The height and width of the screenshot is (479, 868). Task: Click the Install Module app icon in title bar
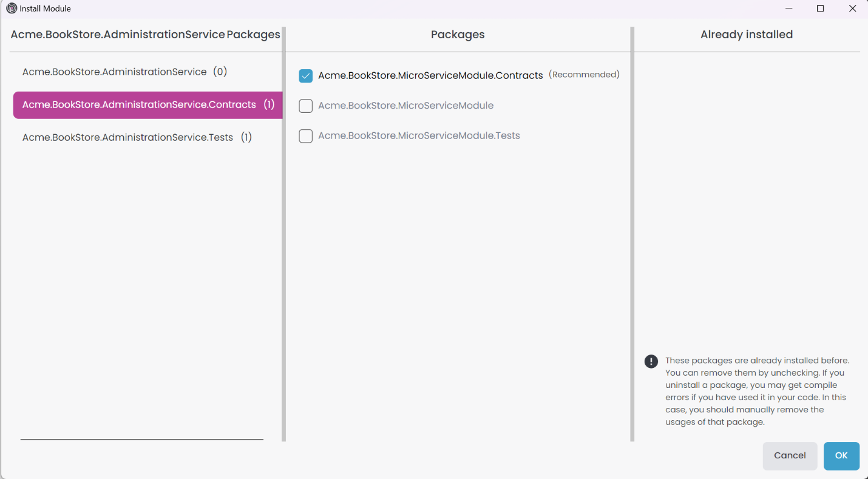coord(11,8)
